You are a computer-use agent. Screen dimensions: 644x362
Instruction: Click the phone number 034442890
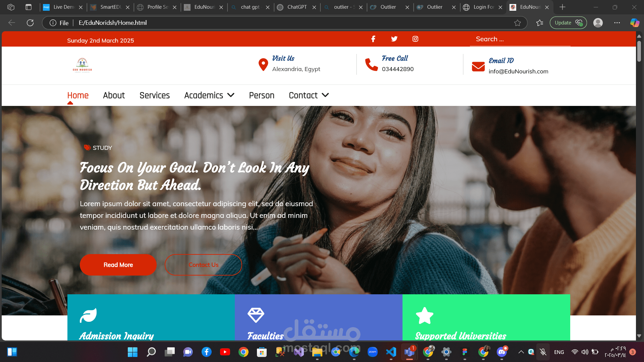click(x=397, y=69)
